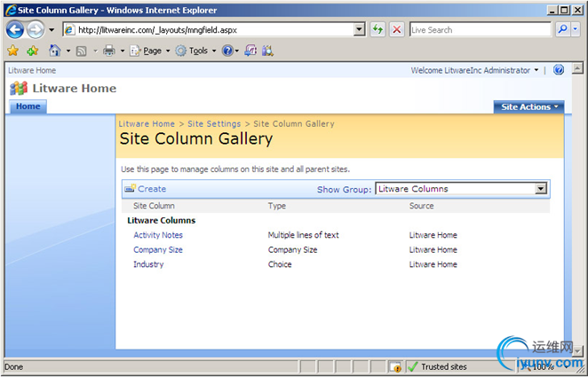Open the Industry site column
Screen dimensions: 588x377
click(148, 264)
